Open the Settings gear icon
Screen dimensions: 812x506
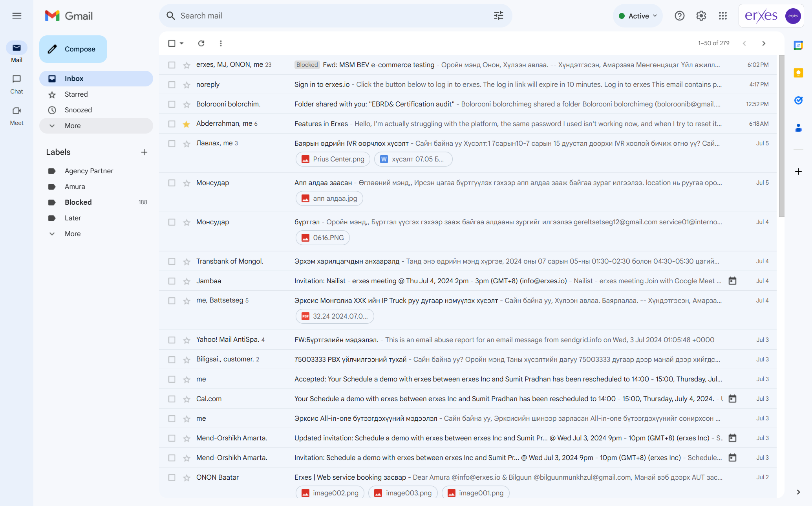point(701,16)
